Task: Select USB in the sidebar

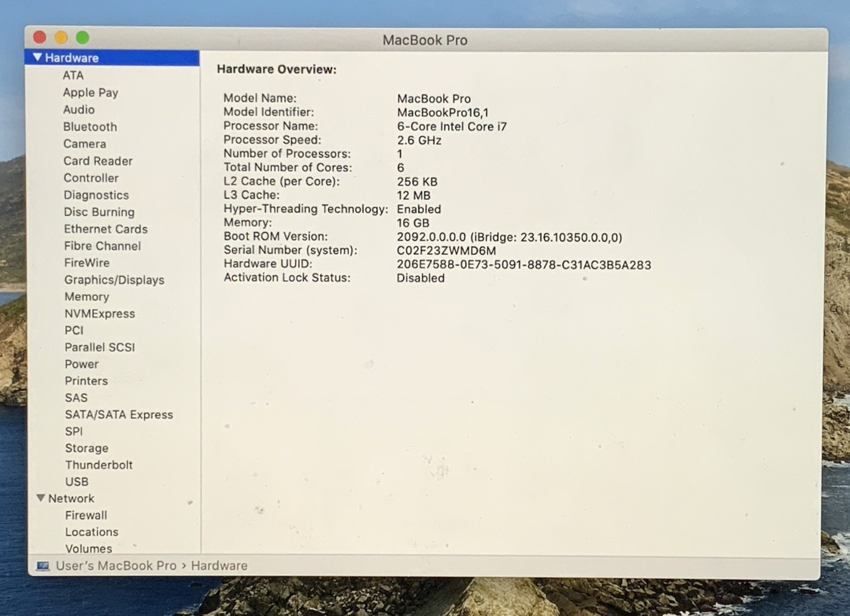Action: coord(77,482)
